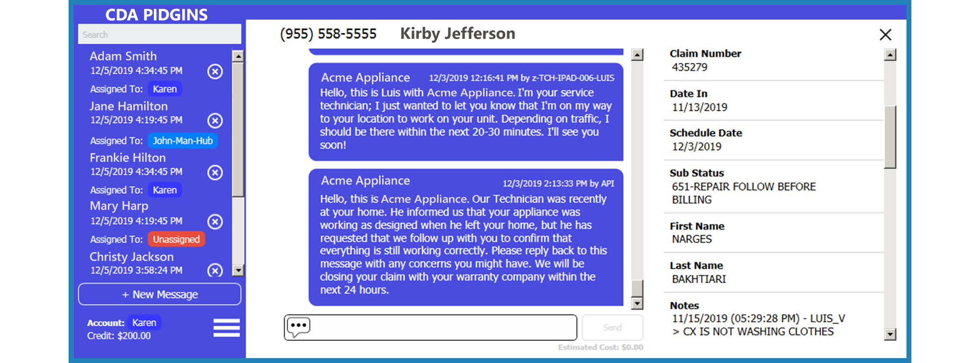Dismiss Adam Smith conversation with X icon
Viewport: 980px width, 363px height.
215,72
